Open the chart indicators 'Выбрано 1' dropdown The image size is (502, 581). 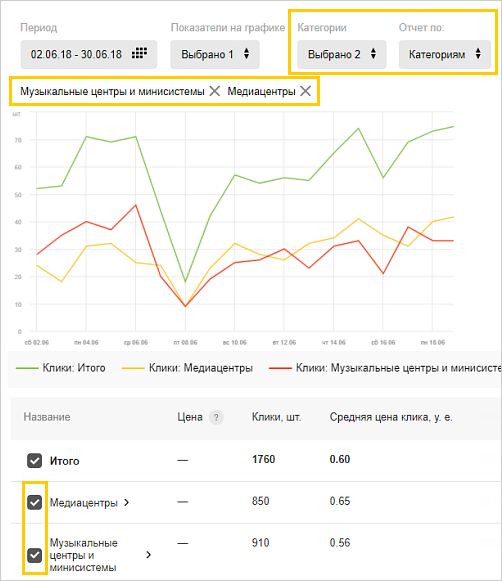coord(215,54)
